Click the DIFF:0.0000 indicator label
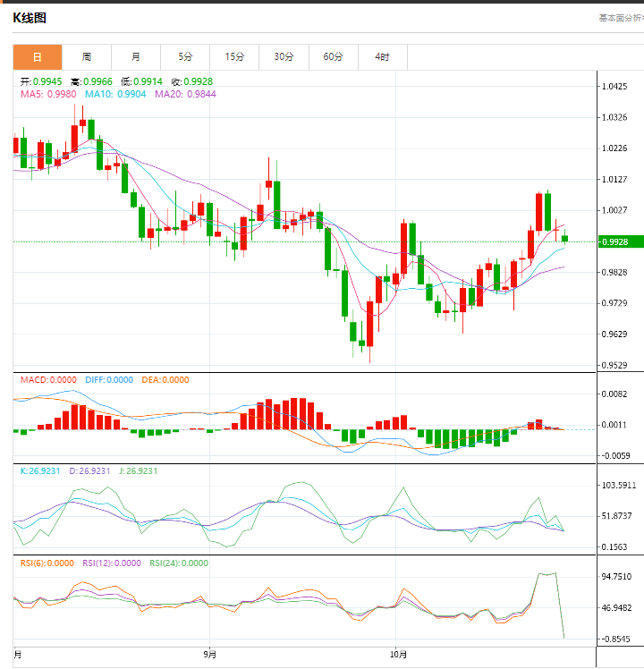The width and height of the screenshot is (644, 669). [x=109, y=380]
